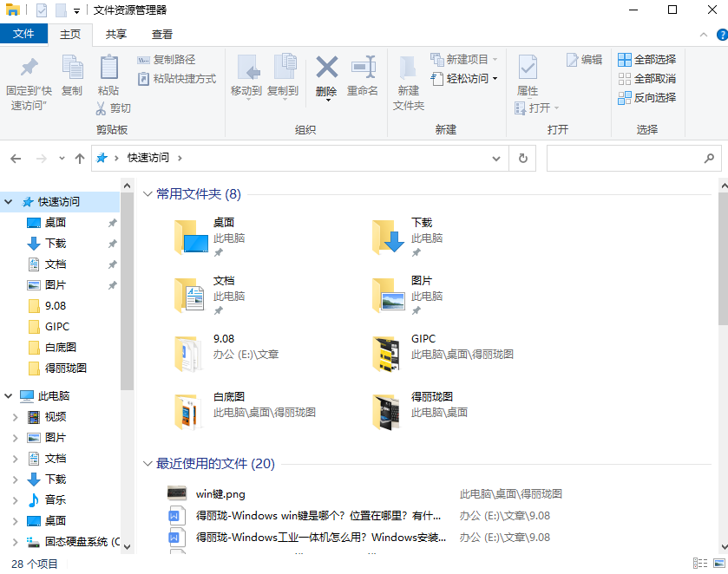Click the search input box
The width and height of the screenshot is (728, 574).
(623, 159)
